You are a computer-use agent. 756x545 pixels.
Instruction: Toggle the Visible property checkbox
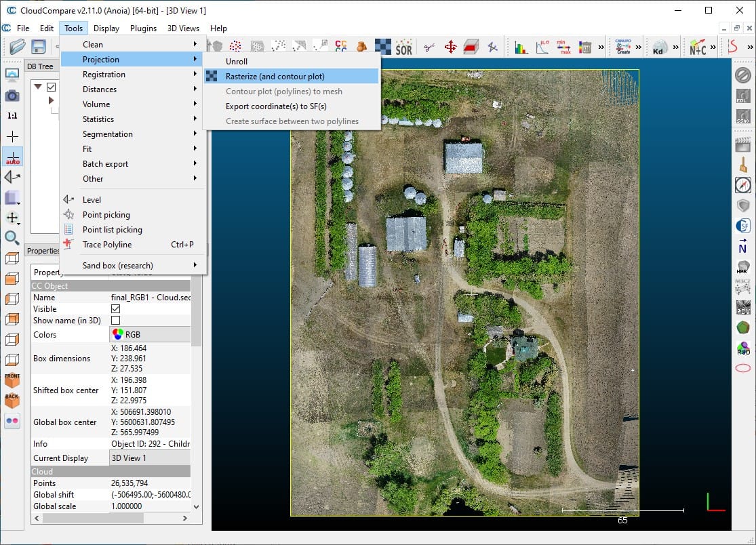click(x=116, y=309)
